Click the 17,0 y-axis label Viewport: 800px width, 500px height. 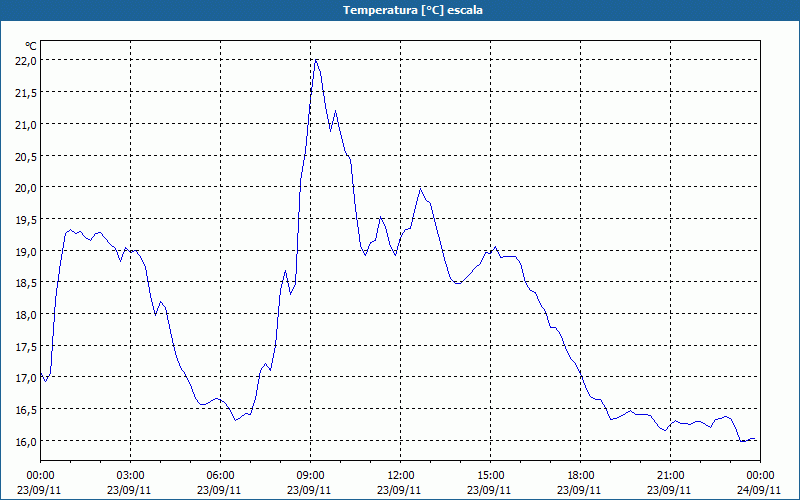click(x=26, y=379)
